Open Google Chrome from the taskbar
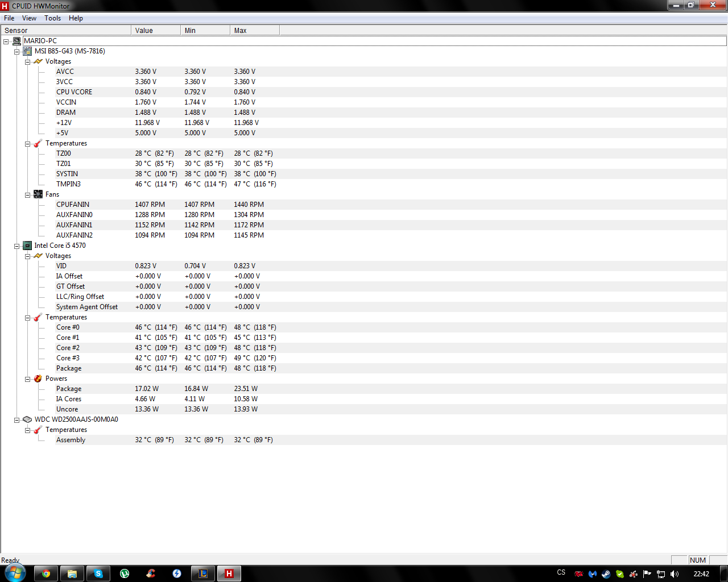The height and width of the screenshot is (582, 728). [x=46, y=573]
